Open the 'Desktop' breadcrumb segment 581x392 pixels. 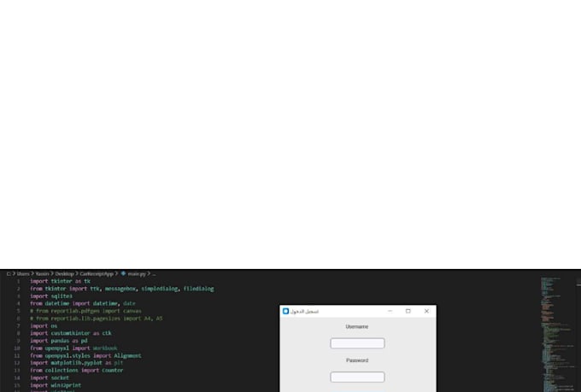[x=64, y=274]
